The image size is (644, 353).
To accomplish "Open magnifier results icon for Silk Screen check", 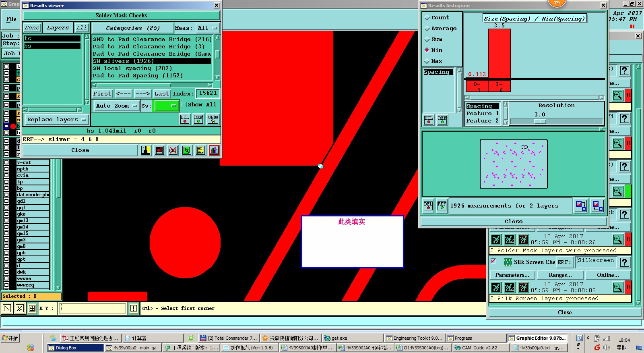I will pos(618,287).
